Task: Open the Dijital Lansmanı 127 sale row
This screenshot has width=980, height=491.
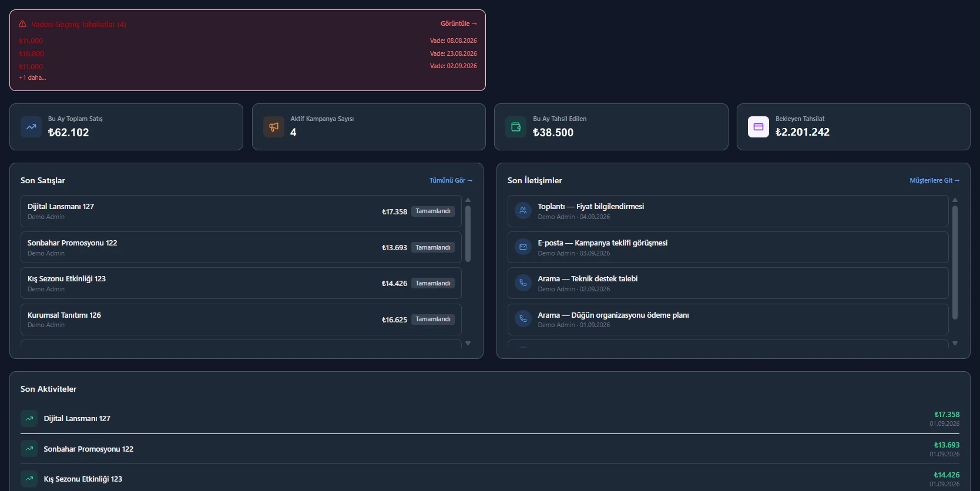Action: (x=241, y=211)
